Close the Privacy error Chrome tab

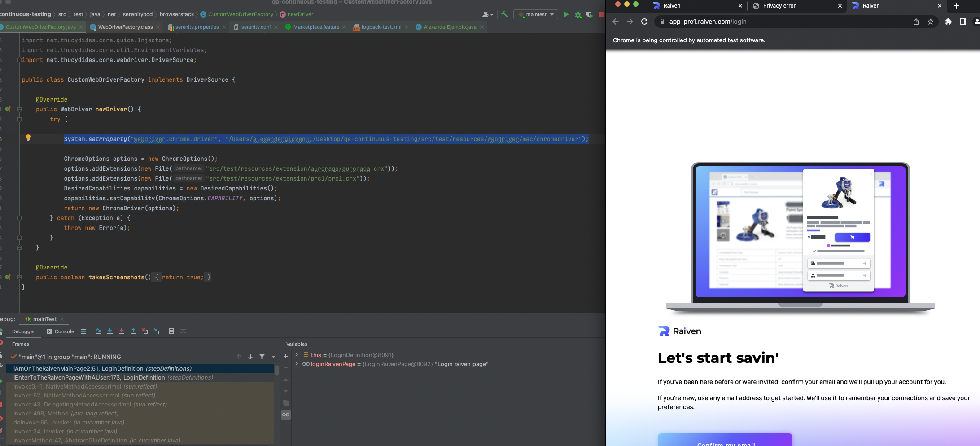[x=840, y=6]
